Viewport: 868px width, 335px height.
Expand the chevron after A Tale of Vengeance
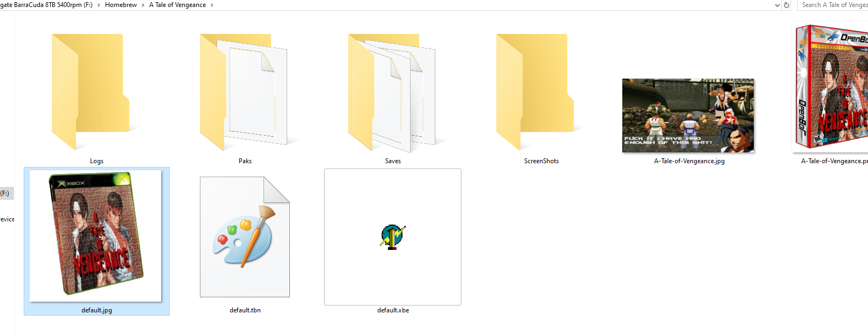pyautogui.click(x=212, y=5)
